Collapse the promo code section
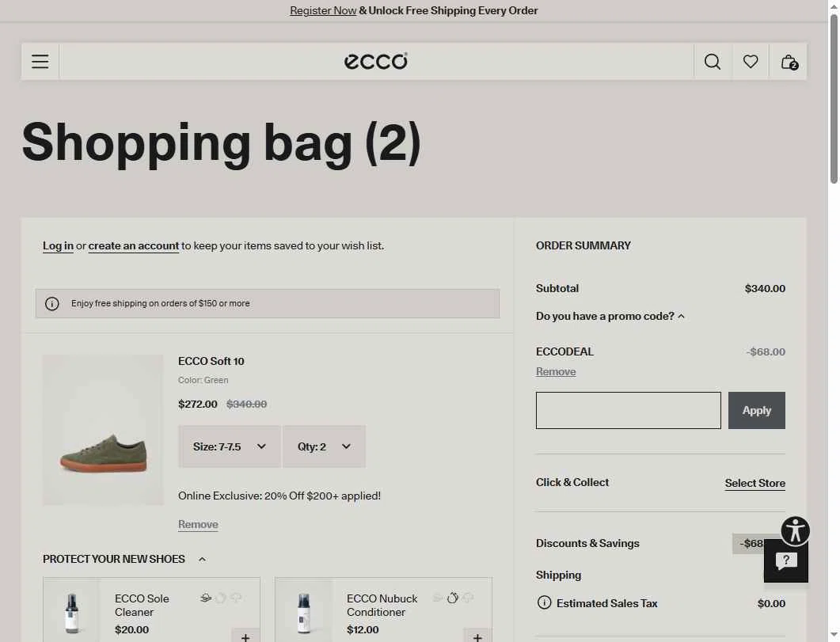This screenshot has height=642, width=840. pos(610,316)
